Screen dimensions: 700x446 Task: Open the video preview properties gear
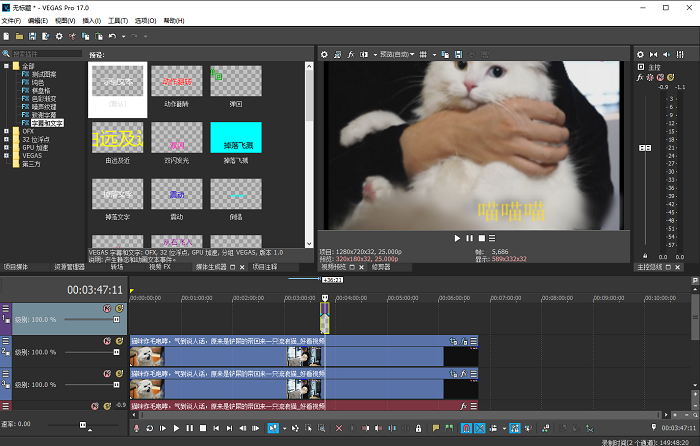click(x=325, y=53)
